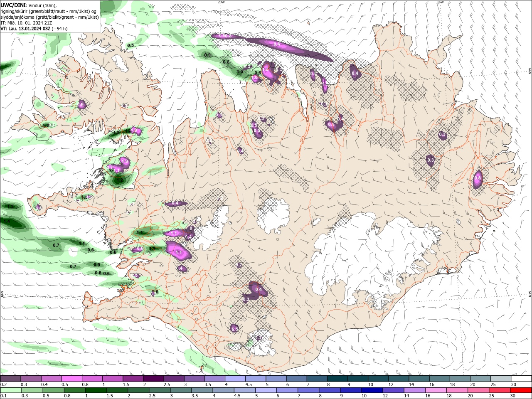Viewport: 532px width, 399px height.
Task: Select the rain swatch between 0.5 and 0.8
Action: (x=53, y=390)
